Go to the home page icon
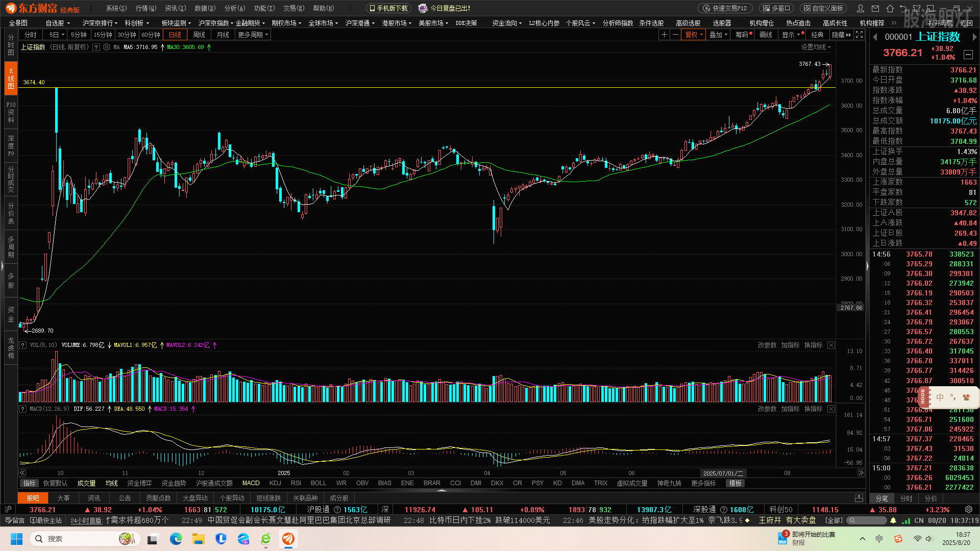Viewport: 980px width, 551px height. [890, 8]
